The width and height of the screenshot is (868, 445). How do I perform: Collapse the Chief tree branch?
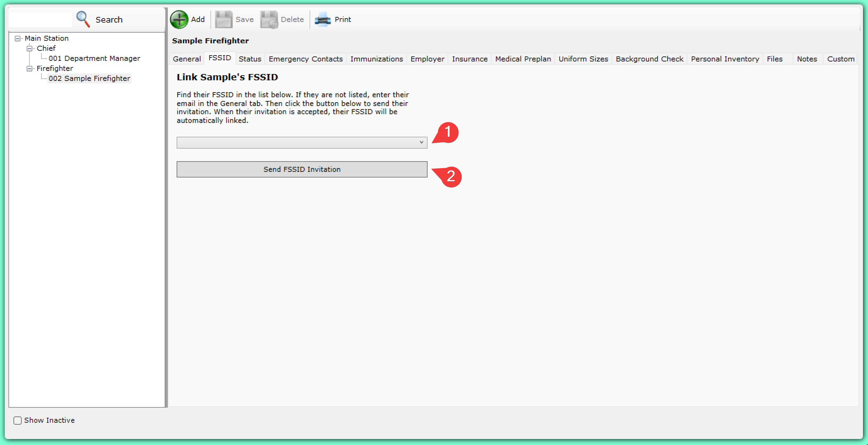(30, 49)
